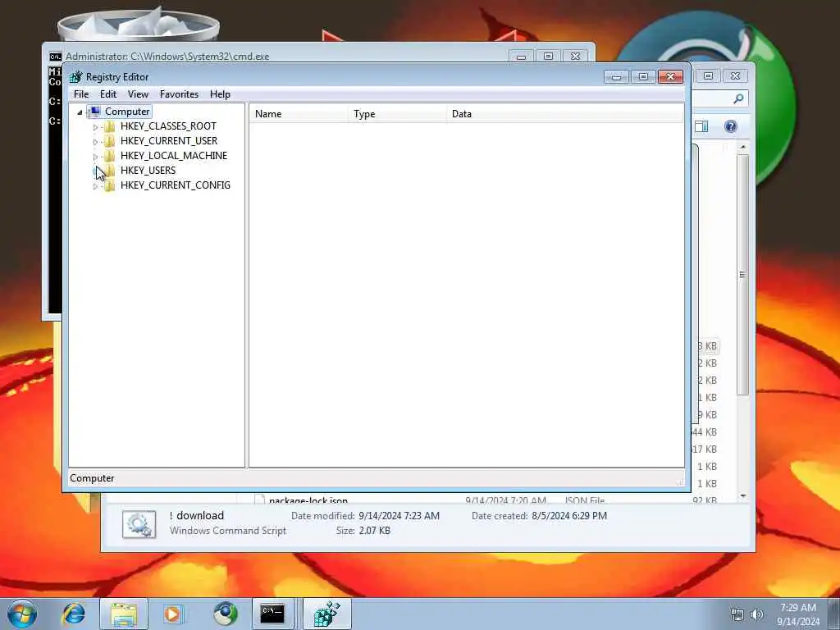Click the Explorer vertical scrollbar thumb
The height and width of the screenshot is (630, 840).
pyautogui.click(x=742, y=275)
